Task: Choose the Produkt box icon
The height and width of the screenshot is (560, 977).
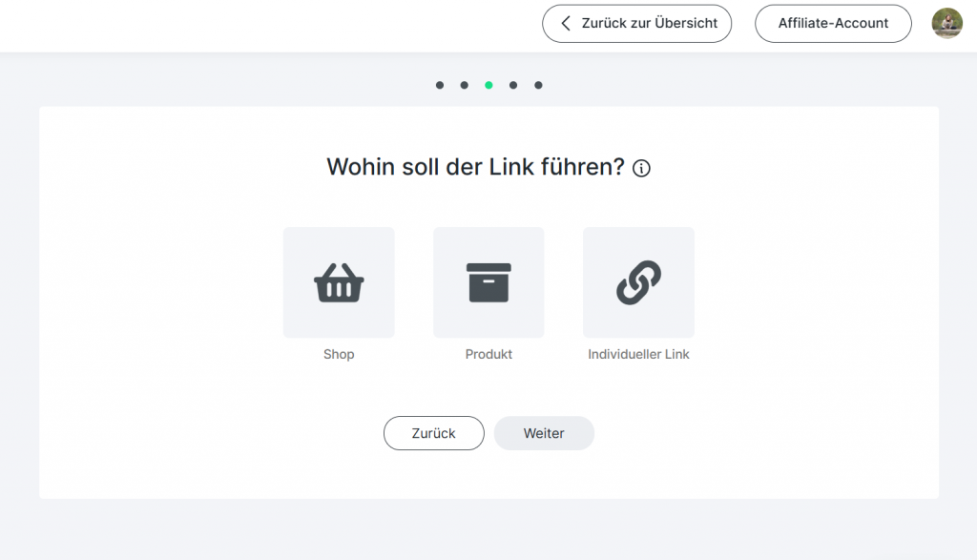Action: [488, 282]
